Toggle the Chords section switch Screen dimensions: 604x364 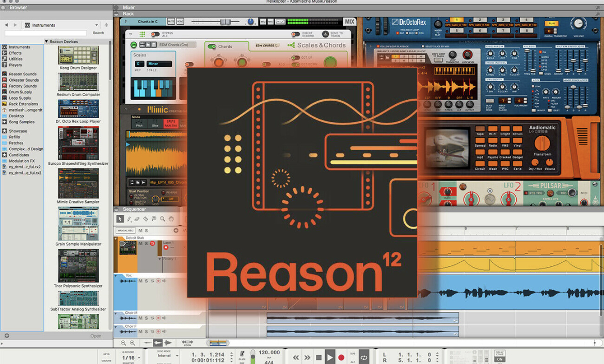[x=212, y=46]
